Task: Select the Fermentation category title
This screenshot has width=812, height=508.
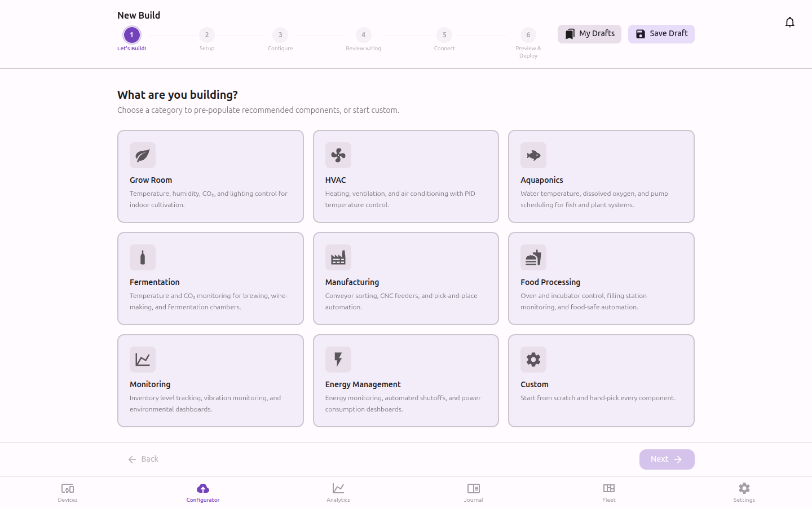Action: click(155, 282)
